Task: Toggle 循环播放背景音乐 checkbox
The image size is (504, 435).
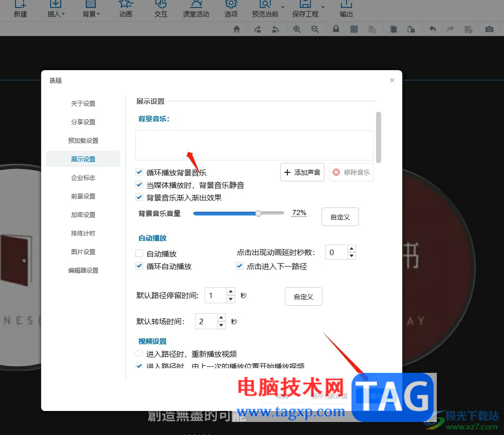Action: point(139,172)
